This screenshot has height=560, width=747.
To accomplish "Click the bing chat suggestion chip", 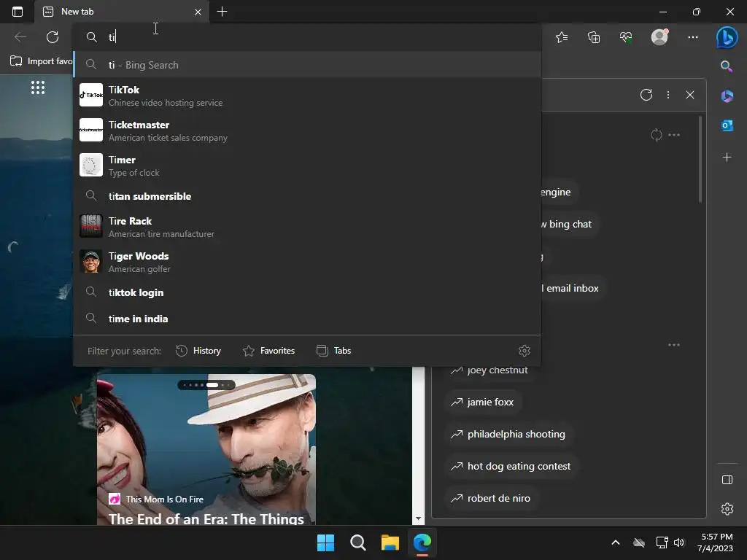I will pos(570,224).
